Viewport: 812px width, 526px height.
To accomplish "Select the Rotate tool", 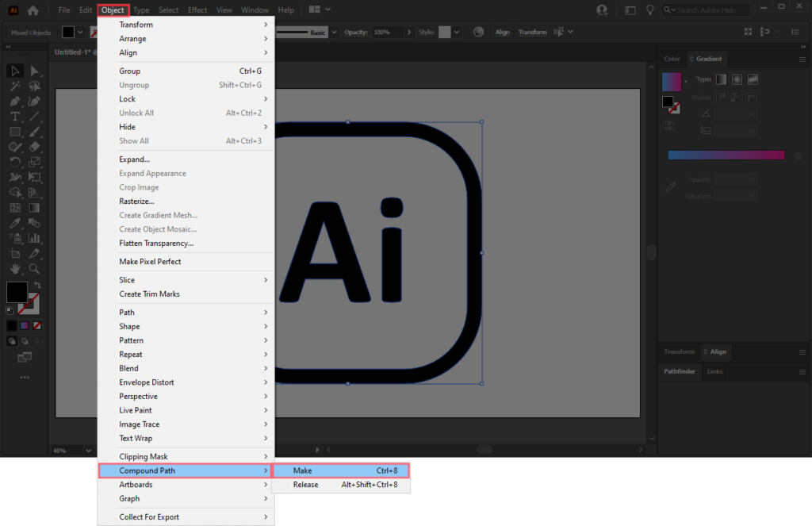I will click(14, 162).
